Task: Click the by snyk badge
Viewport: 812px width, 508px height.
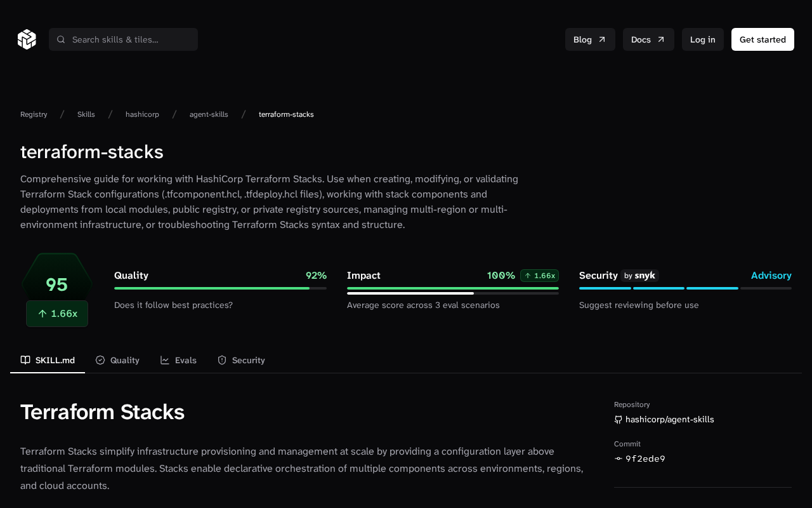Action: pos(639,276)
